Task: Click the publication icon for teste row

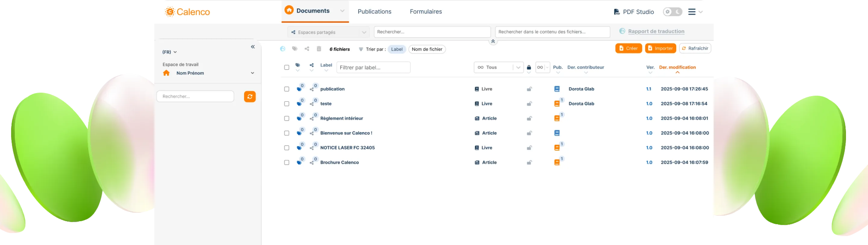Action: [557, 103]
